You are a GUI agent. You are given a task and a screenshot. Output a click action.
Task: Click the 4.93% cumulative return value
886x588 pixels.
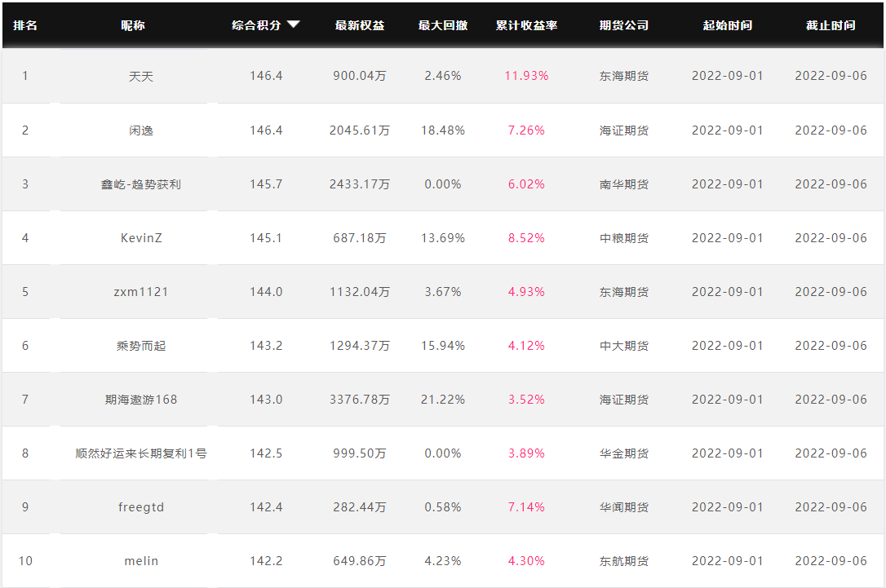tap(527, 292)
